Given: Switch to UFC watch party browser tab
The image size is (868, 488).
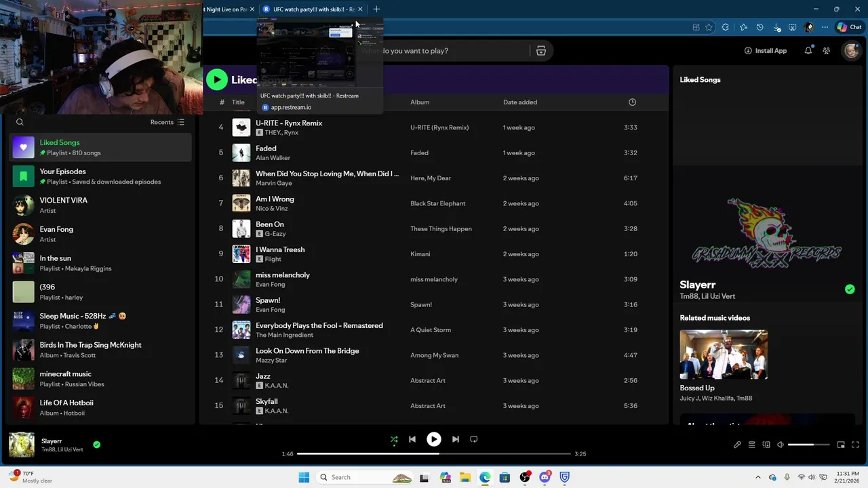Looking at the screenshot, I should (313, 9).
